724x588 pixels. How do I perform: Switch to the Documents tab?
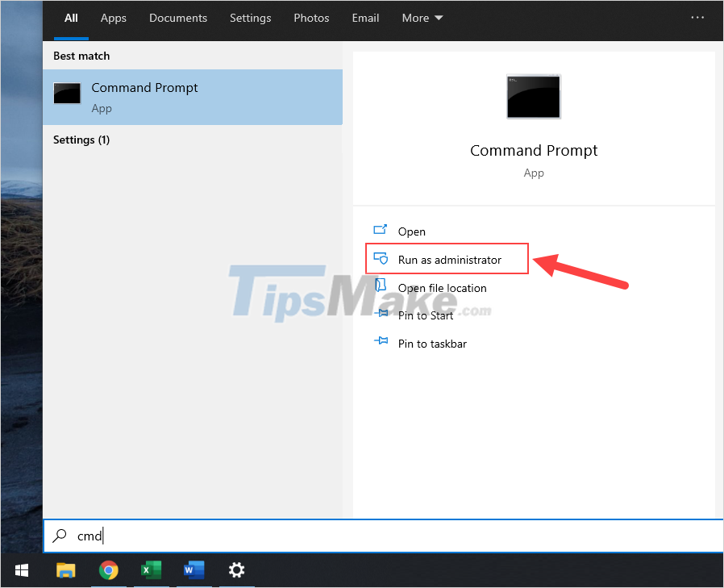point(178,18)
